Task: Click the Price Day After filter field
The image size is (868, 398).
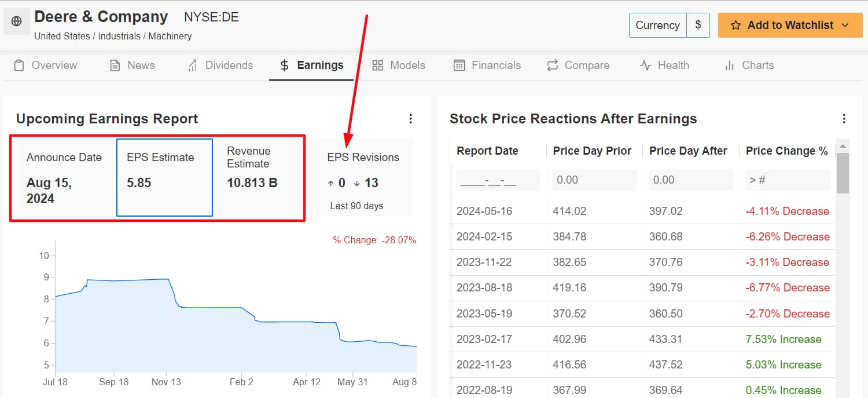Action: 691,180
